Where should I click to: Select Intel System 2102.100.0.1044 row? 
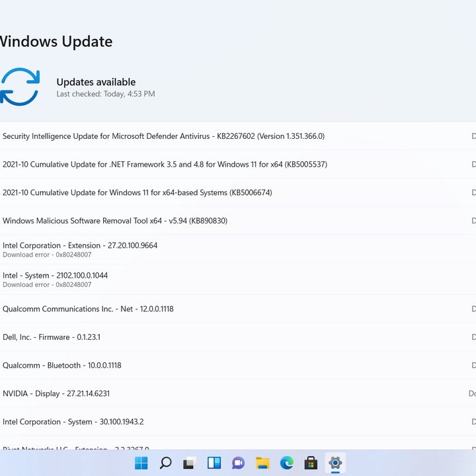click(238, 279)
